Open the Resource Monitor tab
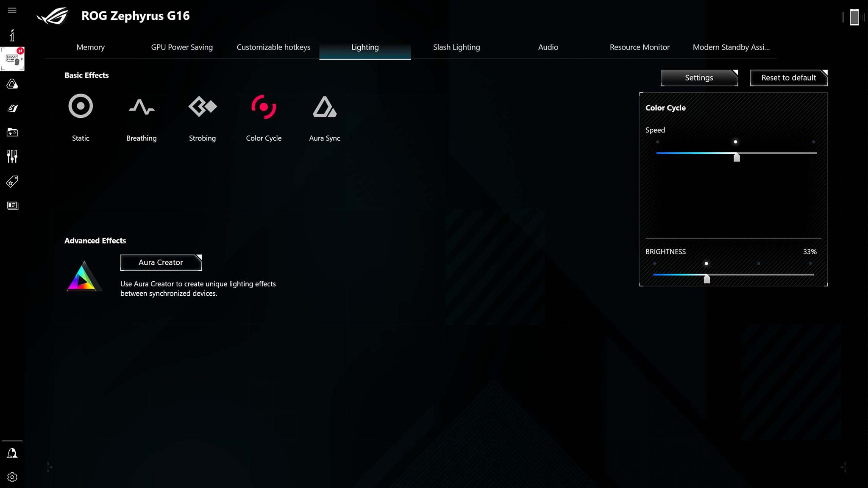This screenshot has height=488, width=868. point(640,47)
